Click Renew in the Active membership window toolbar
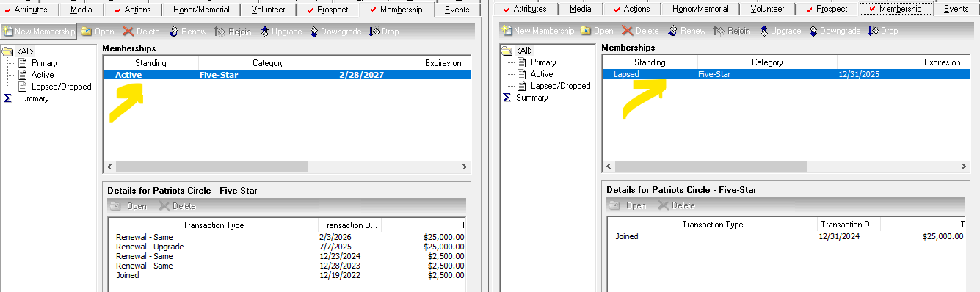This screenshot has height=292, width=980. pos(187,32)
